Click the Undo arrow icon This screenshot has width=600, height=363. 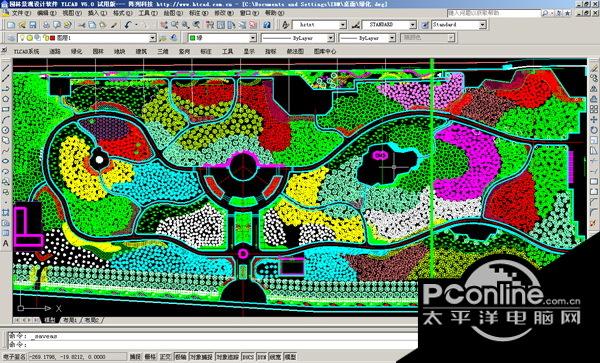(x=128, y=25)
